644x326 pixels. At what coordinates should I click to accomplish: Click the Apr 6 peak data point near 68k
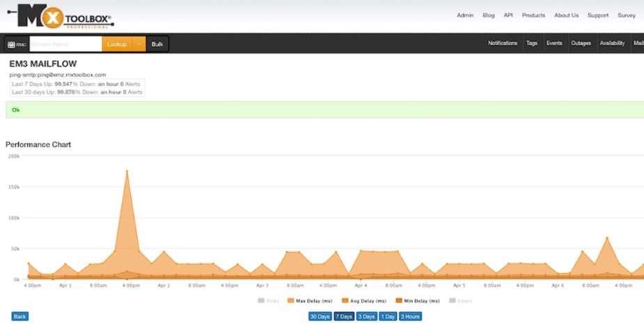pyautogui.click(x=606, y=238)
